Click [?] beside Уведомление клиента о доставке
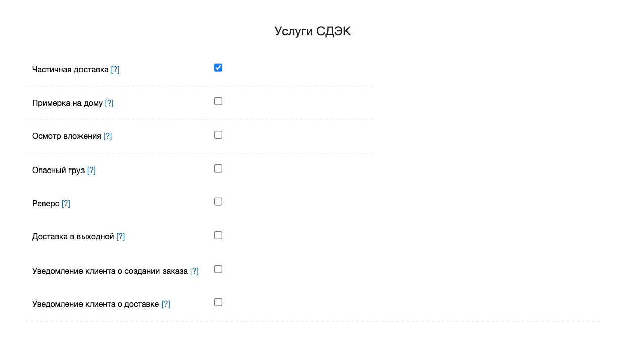This screenshot has height=339, width=644. pyautogui.click(x=166, y=304)
